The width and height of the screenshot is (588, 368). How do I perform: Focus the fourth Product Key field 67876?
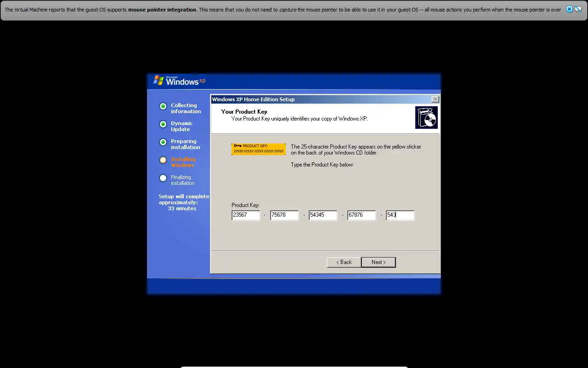[362, 215]
